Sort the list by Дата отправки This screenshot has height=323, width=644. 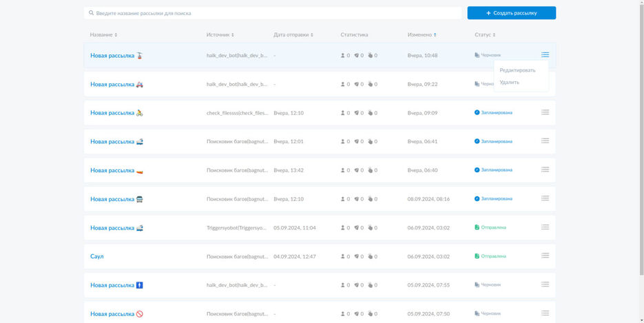[293, 35]
